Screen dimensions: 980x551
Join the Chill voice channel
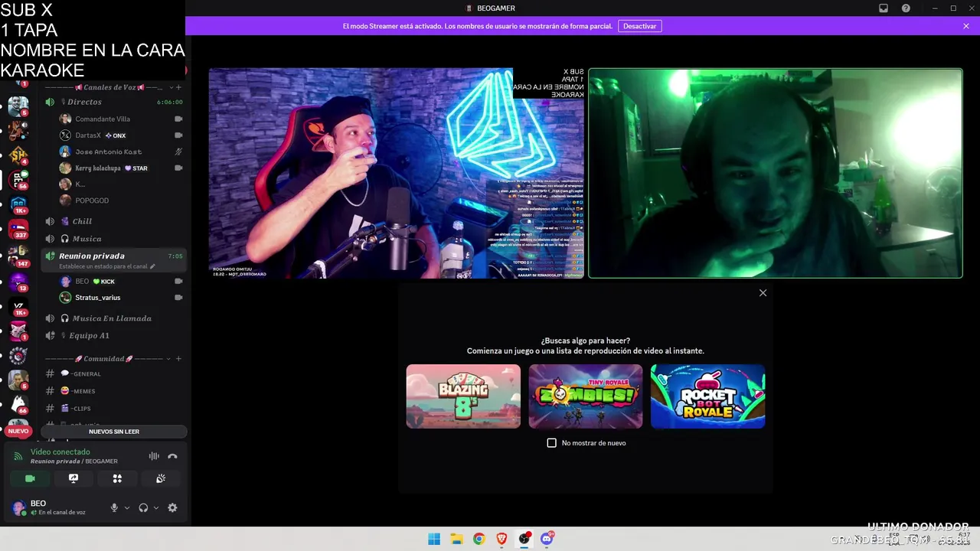point(113,221)
